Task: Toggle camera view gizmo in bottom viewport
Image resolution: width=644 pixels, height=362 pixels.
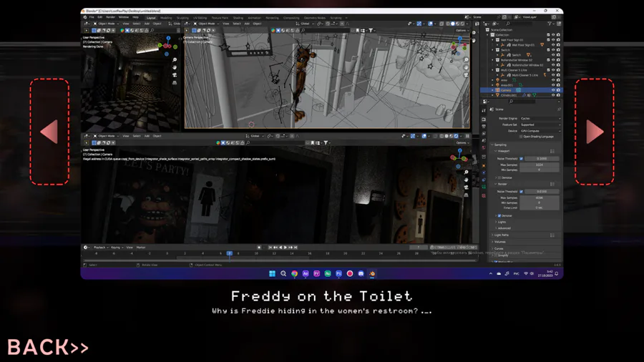Action: click(x=466, y=187)
